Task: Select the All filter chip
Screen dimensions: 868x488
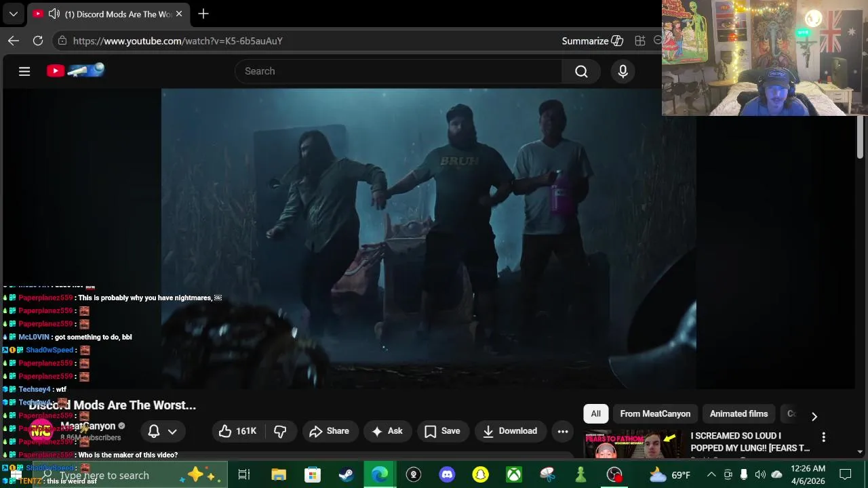Action: tap(595, 413)
